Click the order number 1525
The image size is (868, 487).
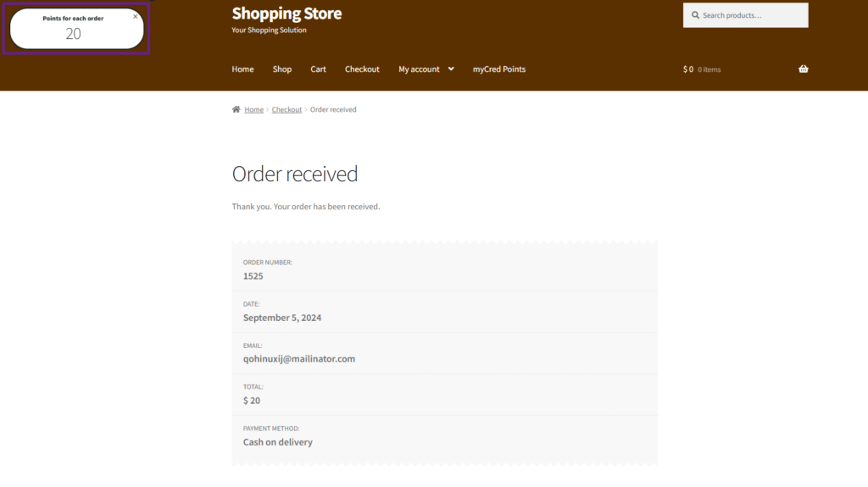pos(253,276)
